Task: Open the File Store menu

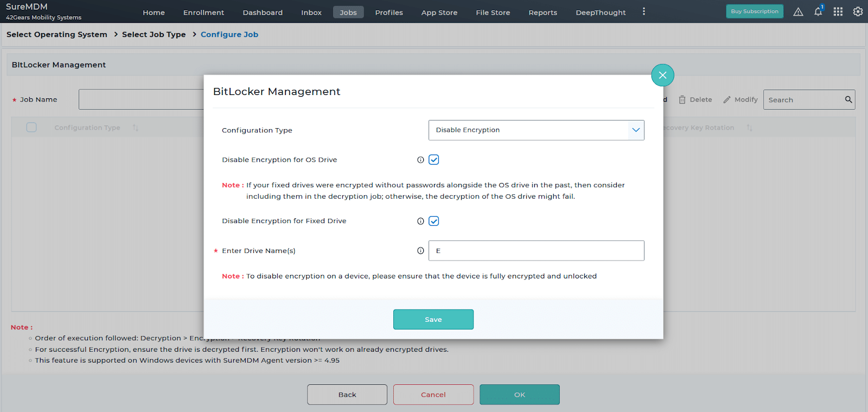Action: coord(493,12)
